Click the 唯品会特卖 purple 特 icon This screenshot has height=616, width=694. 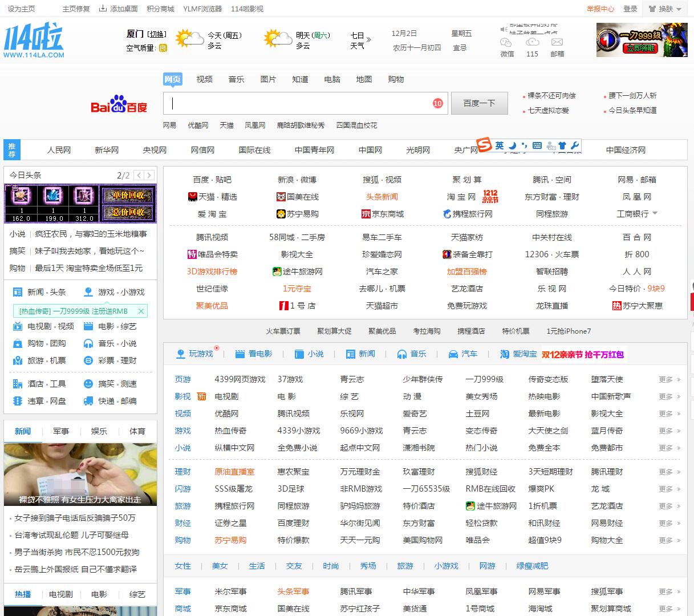point(192,254)
